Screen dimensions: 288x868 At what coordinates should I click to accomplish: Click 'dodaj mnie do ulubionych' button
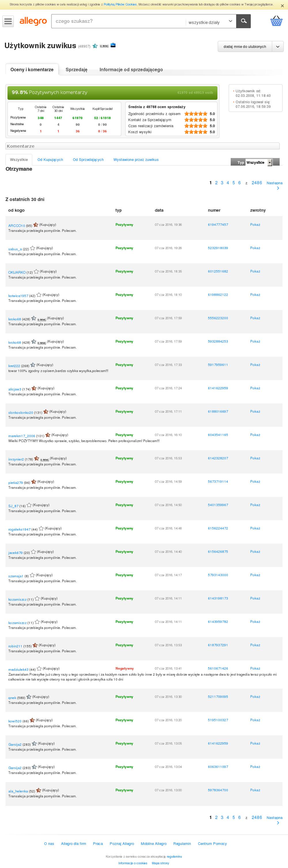click(245, 46)
